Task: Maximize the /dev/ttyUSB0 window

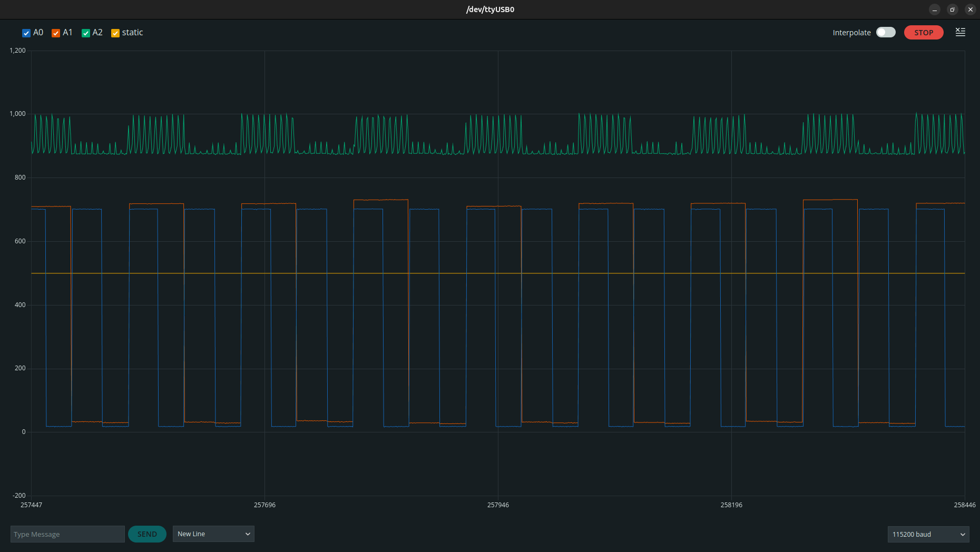Action: click(952, 9)
